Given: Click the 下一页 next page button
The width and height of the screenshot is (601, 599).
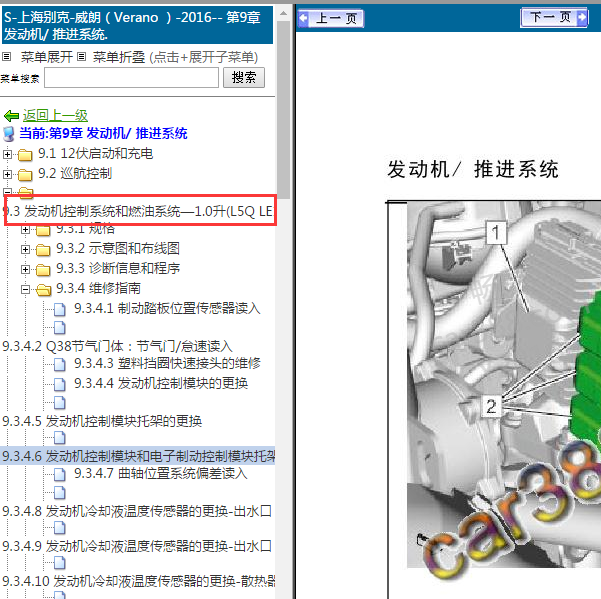Looking at the screenshot, I should tap(554, 17).
